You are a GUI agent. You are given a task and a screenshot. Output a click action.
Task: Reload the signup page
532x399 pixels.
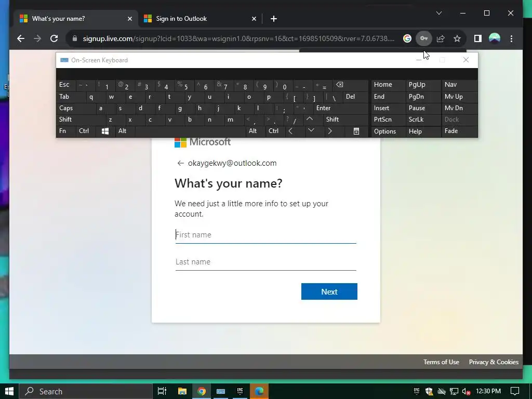pos(54,38)
